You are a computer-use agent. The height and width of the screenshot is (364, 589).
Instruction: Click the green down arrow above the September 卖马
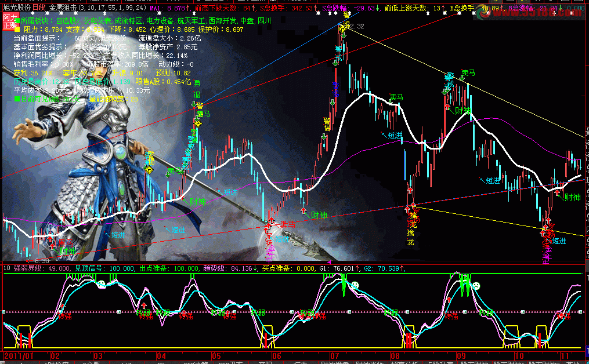point(462,78)
